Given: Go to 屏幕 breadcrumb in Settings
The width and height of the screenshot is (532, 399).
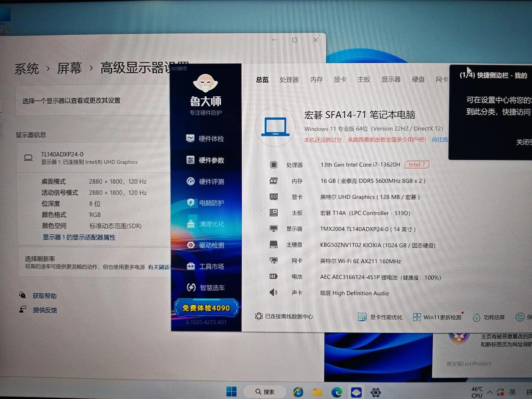Looking at the screenshot, I should pos(69,68).
